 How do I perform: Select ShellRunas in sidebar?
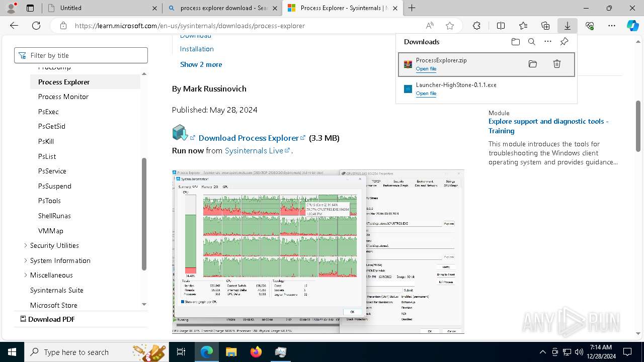click(54, 216)
